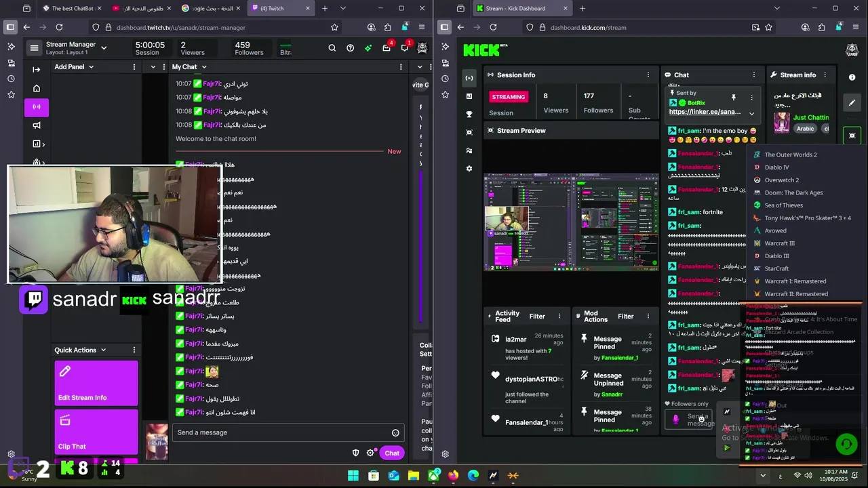Collapse empty panel chevron beside My Chat
The width and height of the screenshot is (868, 488).
click(x=153, y=67)
